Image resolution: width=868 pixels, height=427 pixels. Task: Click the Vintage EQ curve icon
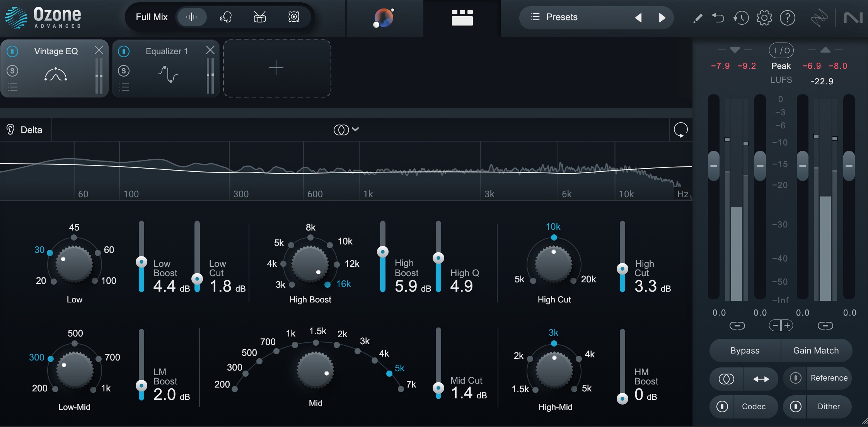(56, 74)
